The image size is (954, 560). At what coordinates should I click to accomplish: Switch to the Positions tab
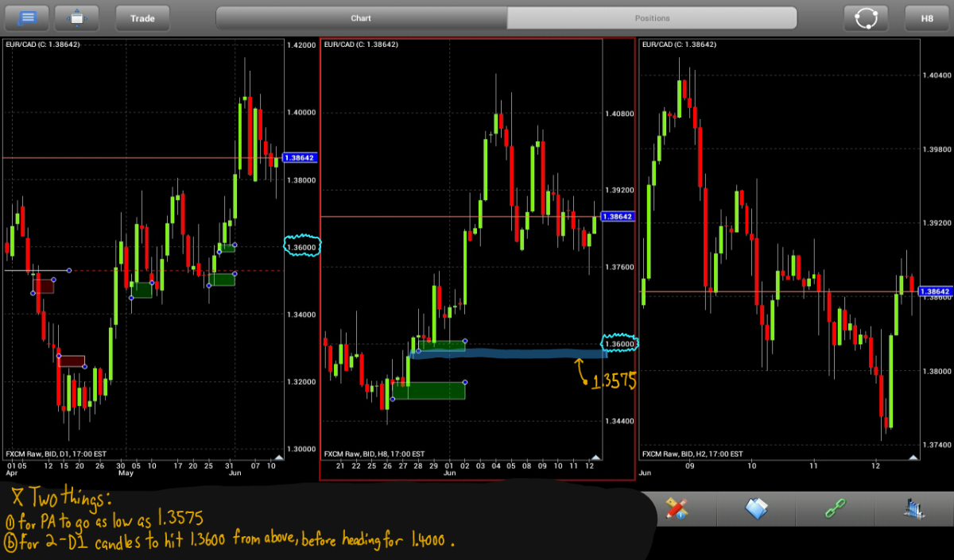652,17
